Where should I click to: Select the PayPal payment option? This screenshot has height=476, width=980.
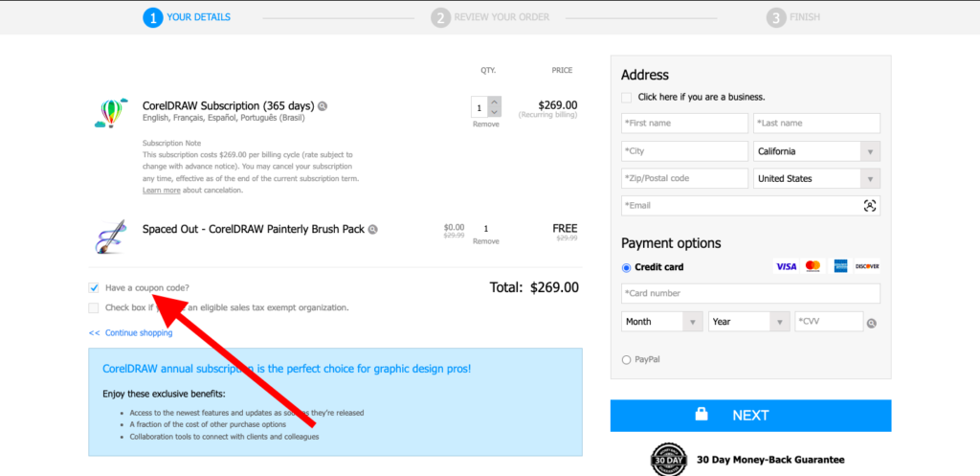[x=627, y=360]
